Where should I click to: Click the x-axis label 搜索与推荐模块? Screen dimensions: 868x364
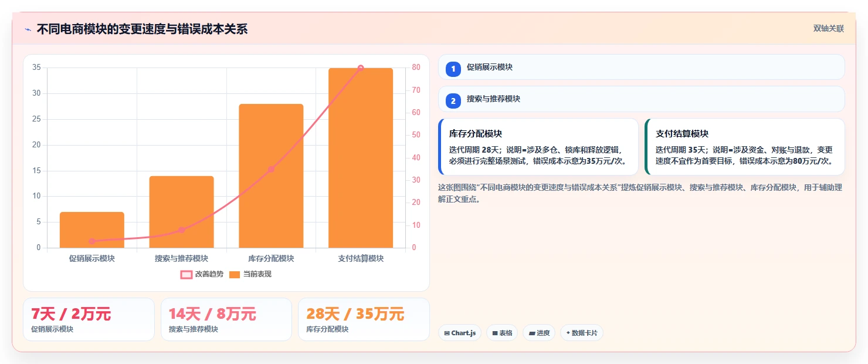click(x=181, y=258)
